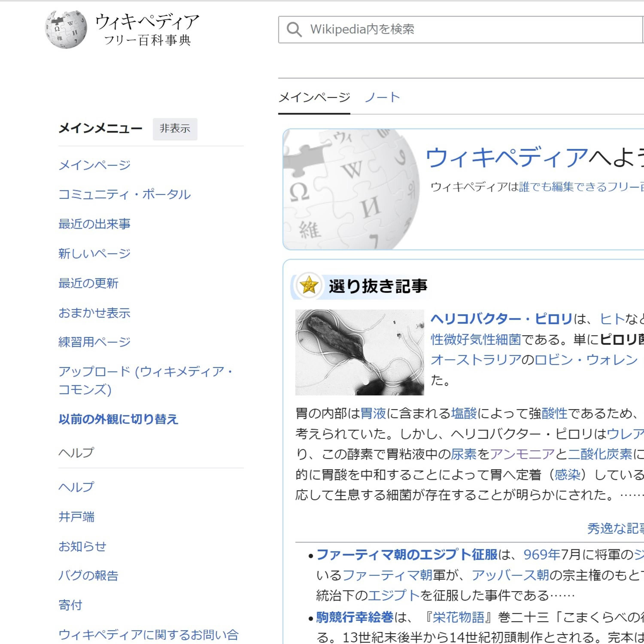View 最近の更新 page

point(88,283)
